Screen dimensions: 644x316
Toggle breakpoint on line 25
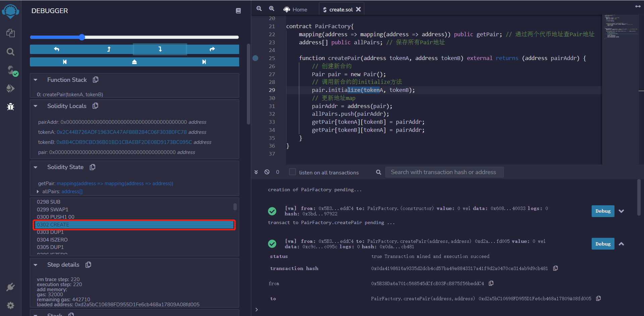pos(256,58)
